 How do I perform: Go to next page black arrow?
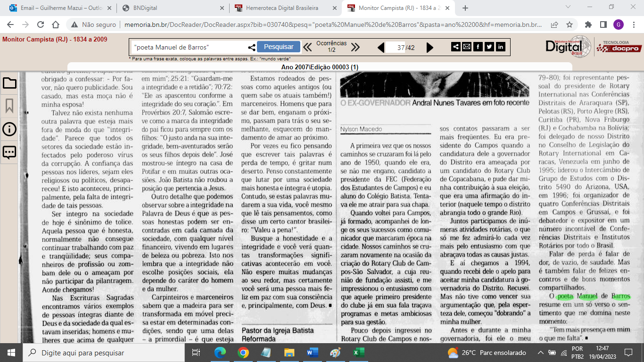pyautogui.click(x=429, y=47)
